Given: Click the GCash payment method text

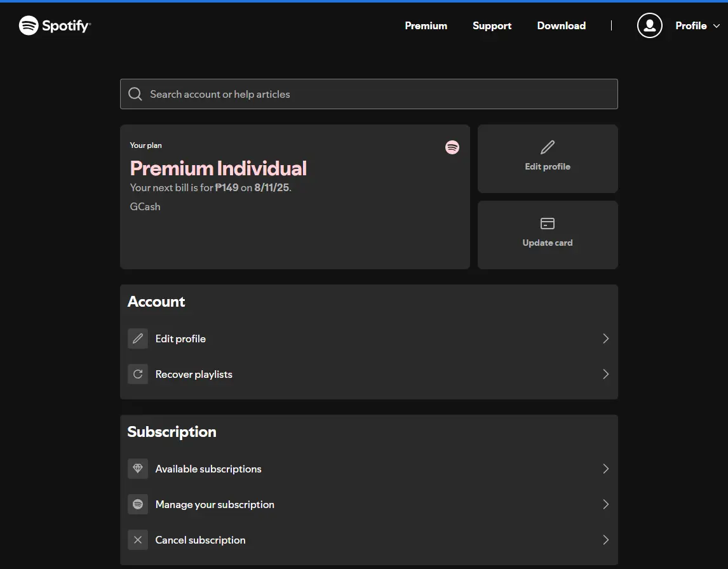Looking at the screenshot, I should 145,206.
